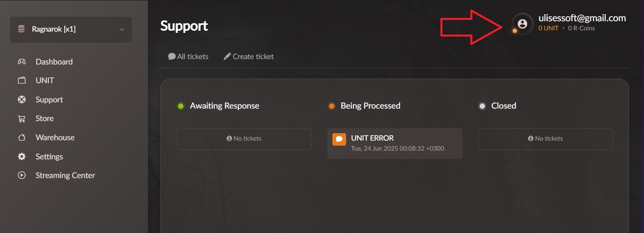Image resolution: width=644 pixels, height=233 pixels.
Task: Click the orange UNIT ERROR chat icon
Action: tap(339, 139)
